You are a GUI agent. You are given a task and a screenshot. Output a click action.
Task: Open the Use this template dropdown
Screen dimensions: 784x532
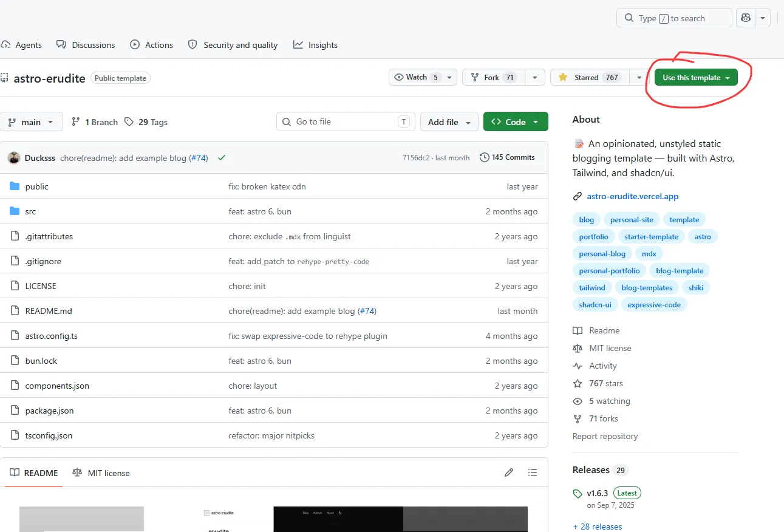click(x=696, y=77)
